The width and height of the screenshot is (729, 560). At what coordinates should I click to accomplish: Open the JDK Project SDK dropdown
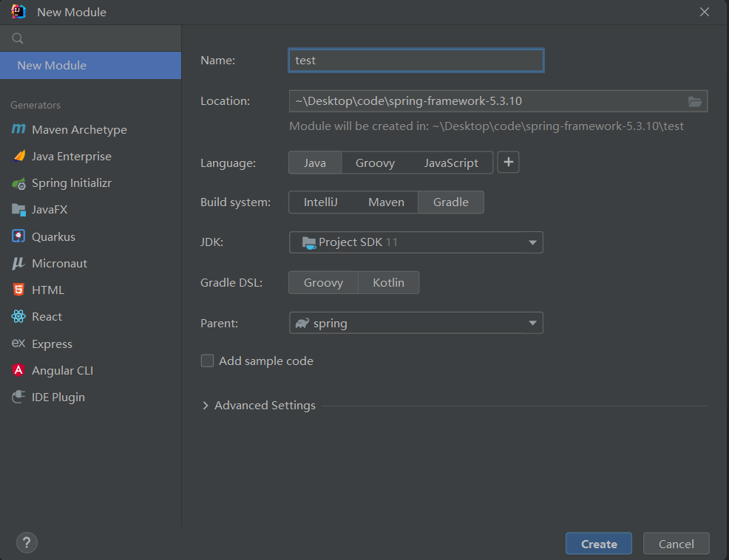416,242
